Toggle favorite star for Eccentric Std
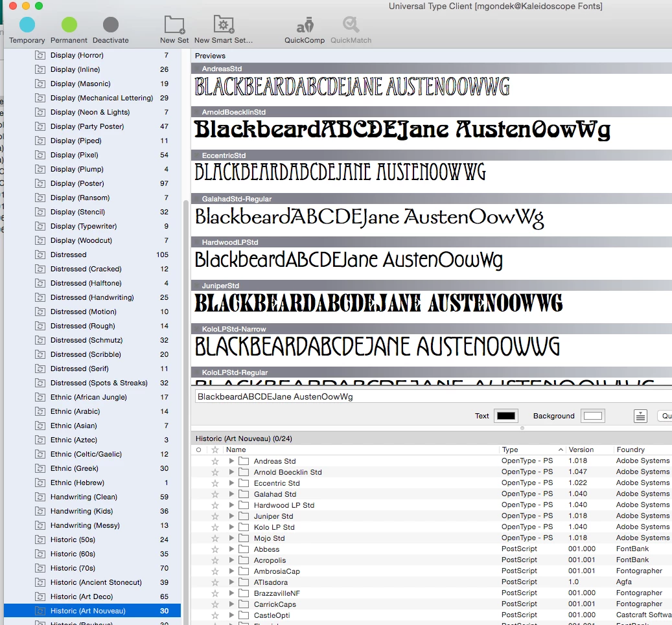The image size is (672, 625). 215,483
